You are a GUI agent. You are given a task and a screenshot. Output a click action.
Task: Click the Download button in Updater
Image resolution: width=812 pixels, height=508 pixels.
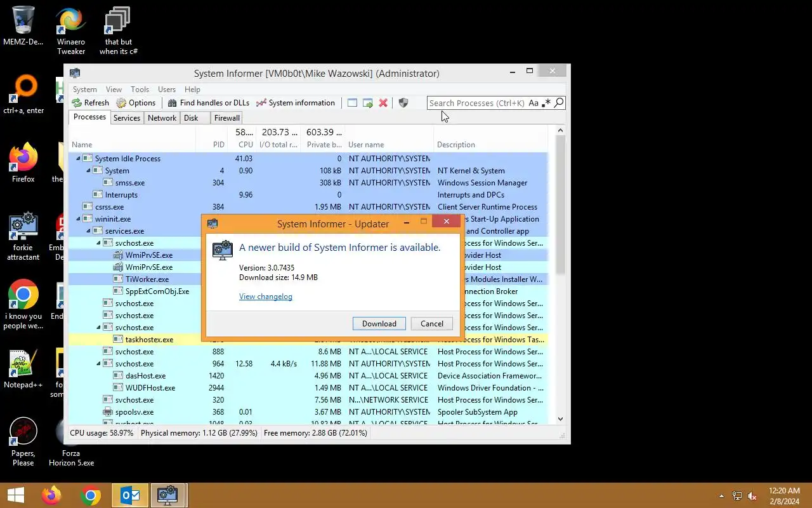pos(379,324)
